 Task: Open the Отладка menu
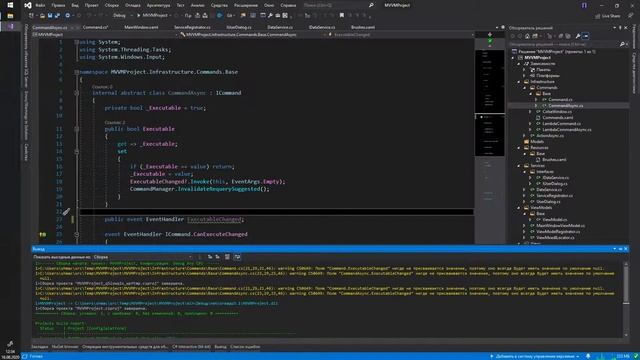132,5
